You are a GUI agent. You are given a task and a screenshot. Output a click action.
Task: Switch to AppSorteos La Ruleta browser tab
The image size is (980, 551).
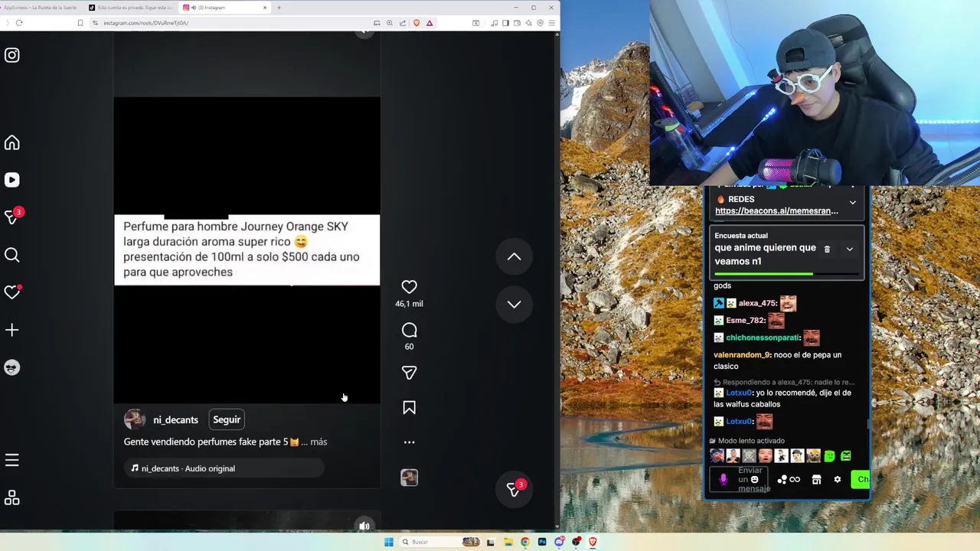(41, 8)
